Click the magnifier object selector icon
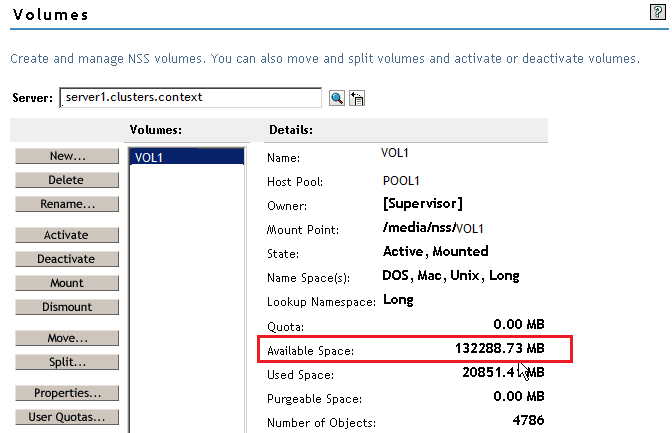This screenshot has height=433, width=672. point(337,97)
